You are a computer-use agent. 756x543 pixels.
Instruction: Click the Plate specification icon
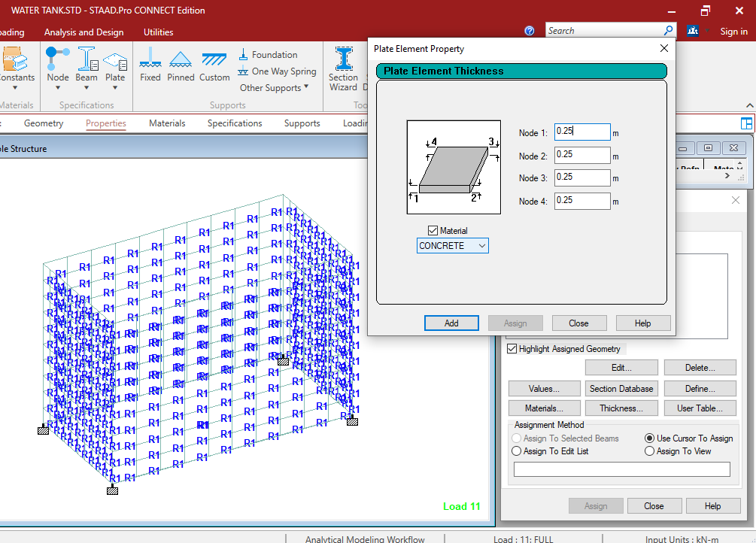pyautogui.click(x=115, y=59)
